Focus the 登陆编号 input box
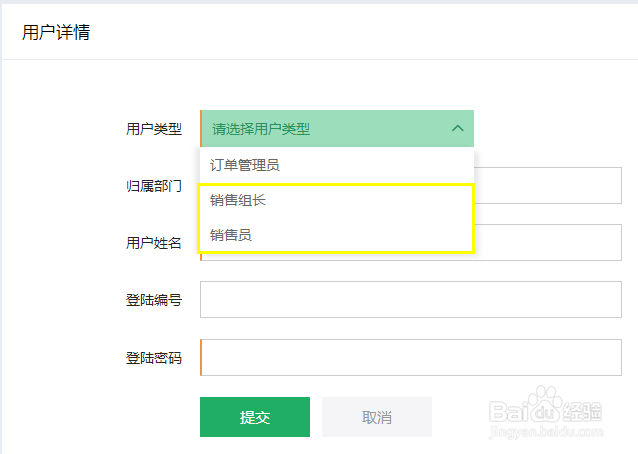Screen dimensions: 638x454 411,300
